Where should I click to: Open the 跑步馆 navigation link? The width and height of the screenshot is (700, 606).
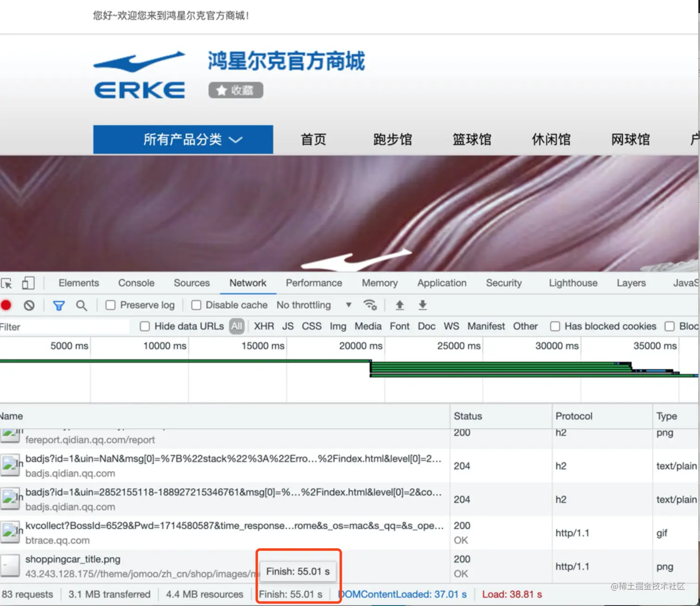pyautogui.click(x=393, y=139)
